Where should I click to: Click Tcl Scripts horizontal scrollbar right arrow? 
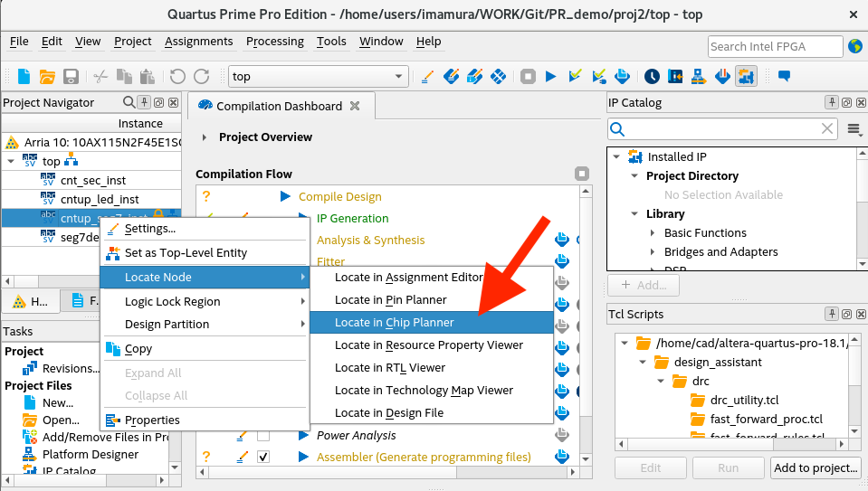pyautogui.click(x=842, y=443)
